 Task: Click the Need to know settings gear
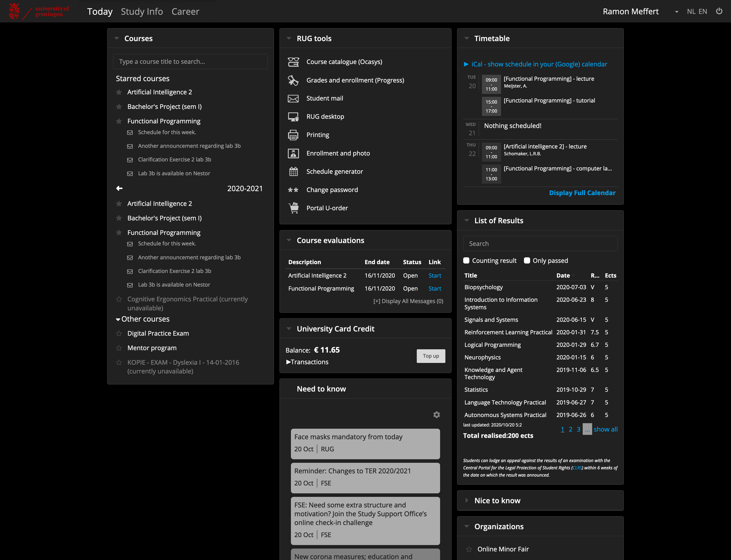[437, 415]
